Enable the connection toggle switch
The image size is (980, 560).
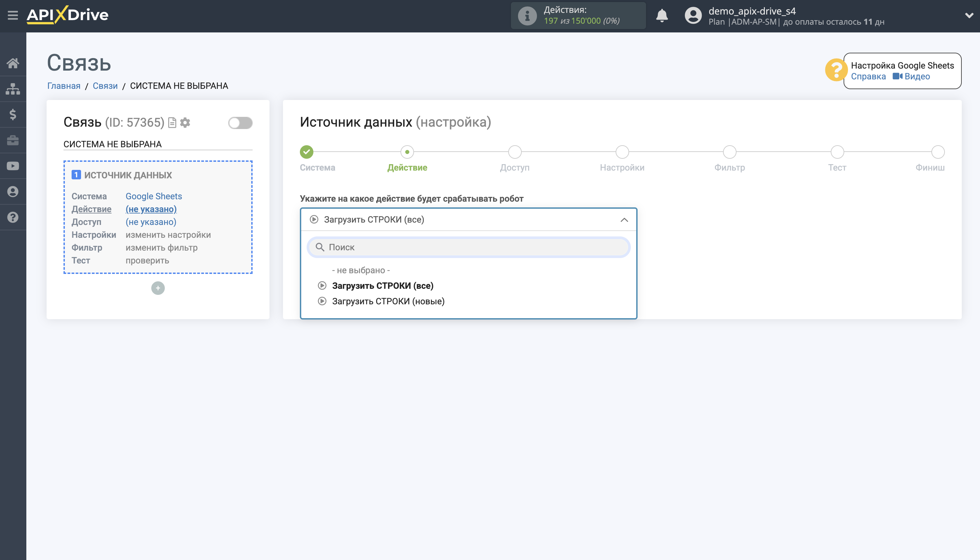point(240,122)
